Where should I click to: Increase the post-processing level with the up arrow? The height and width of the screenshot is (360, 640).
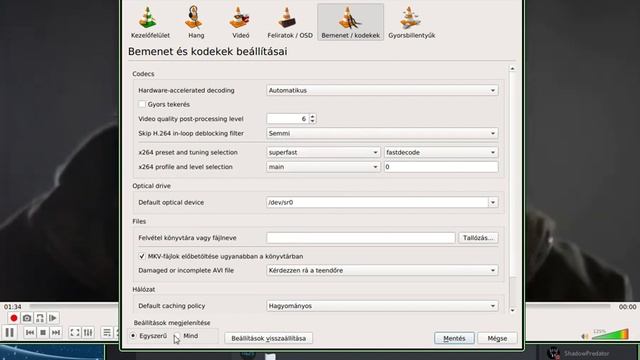(x=312, y=116)
